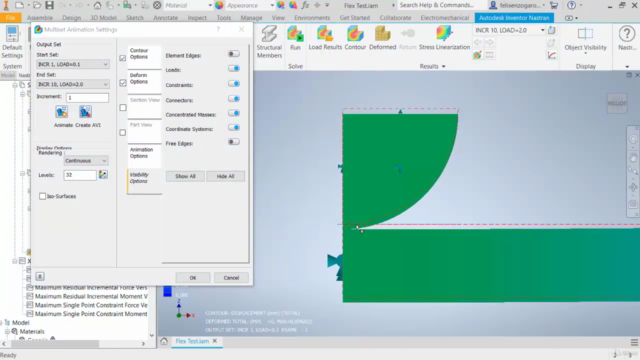The height and width of the screenshot is (360, 640).
Task: Enable the Iso-Surfaces checkbox
Action: point(42,196)
